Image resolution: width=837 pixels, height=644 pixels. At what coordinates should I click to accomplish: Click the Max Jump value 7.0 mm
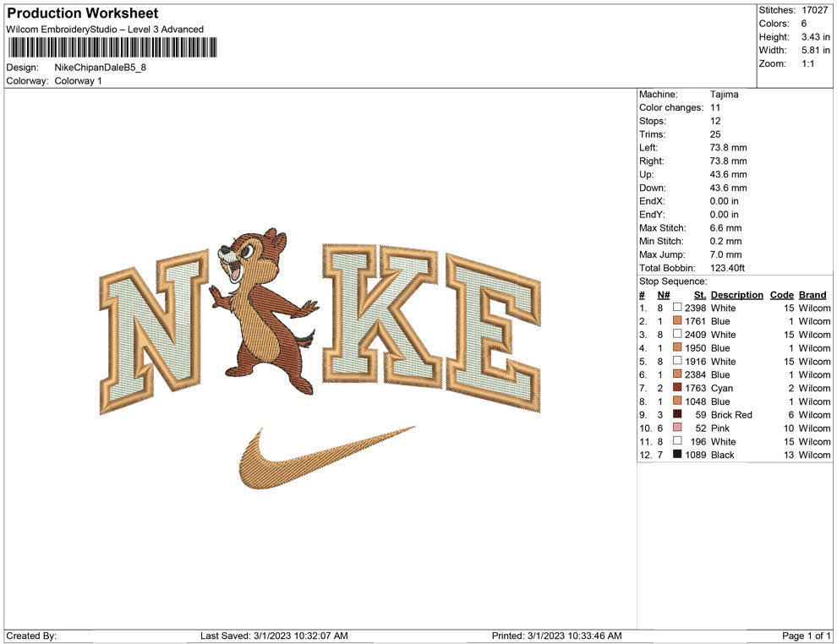click(725, 254)
